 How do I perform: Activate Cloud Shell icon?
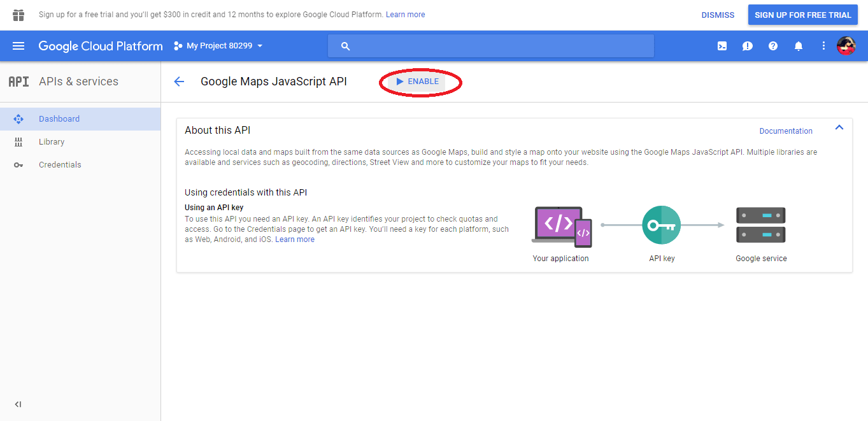[722, 46]
